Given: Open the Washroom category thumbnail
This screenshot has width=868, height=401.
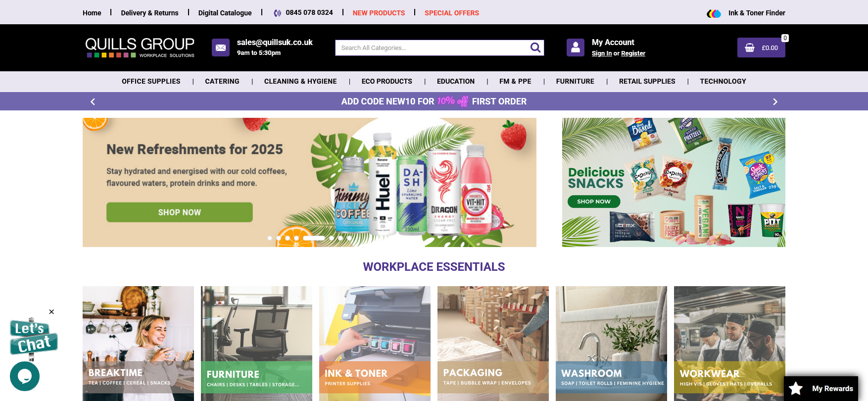Looking at the screenshot, I should [611, 344].
